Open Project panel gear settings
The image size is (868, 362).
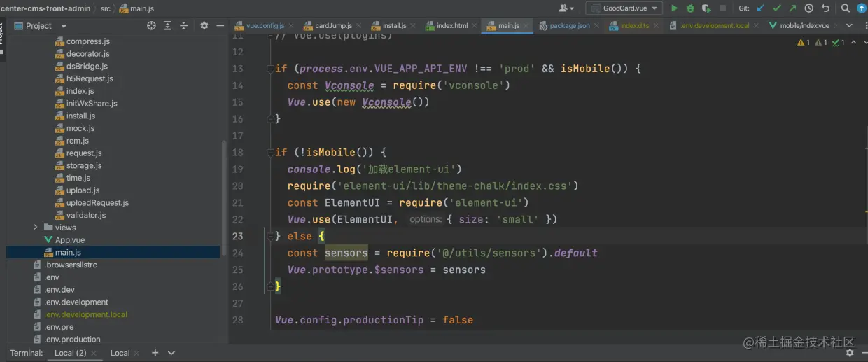tap(204, 25)
